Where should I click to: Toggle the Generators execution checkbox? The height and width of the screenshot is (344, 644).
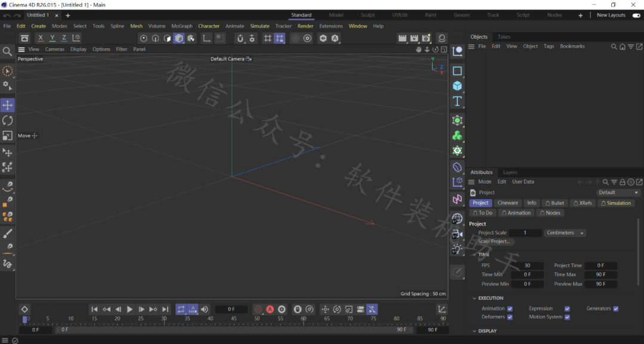point(615,309)
